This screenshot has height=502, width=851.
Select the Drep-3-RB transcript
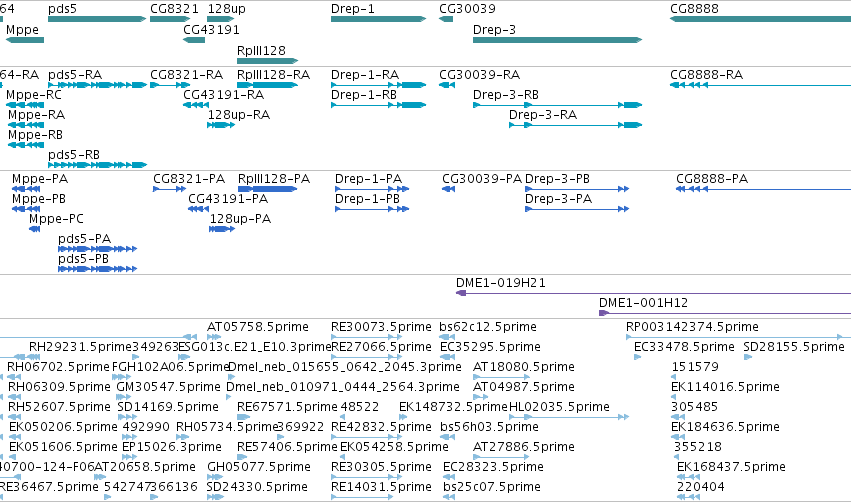click(x=557, y=105)
